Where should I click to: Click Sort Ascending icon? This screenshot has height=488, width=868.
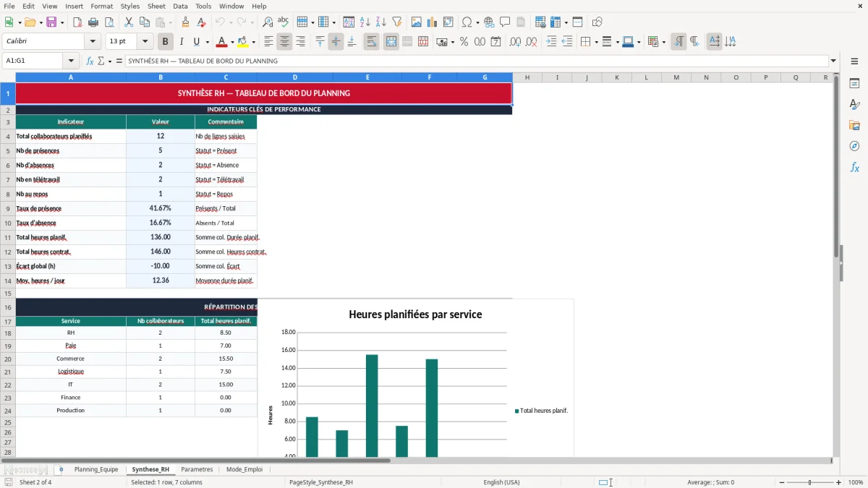[x=365, y=22]
